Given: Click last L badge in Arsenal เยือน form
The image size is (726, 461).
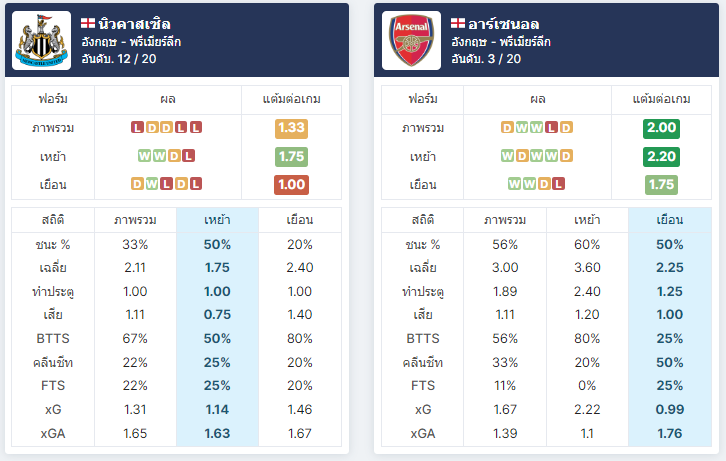Looking at the screenshot, I should click(558, 184).
